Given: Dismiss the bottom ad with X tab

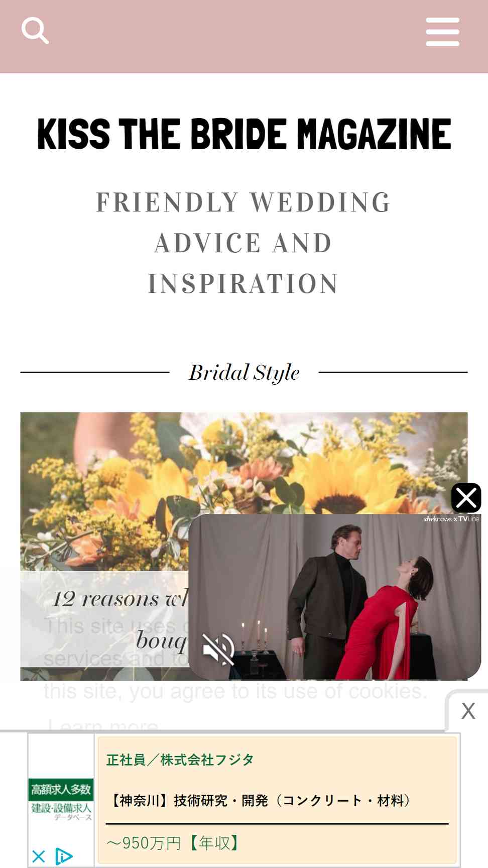Looking at the screenshot, I should [x=468, y=711].
